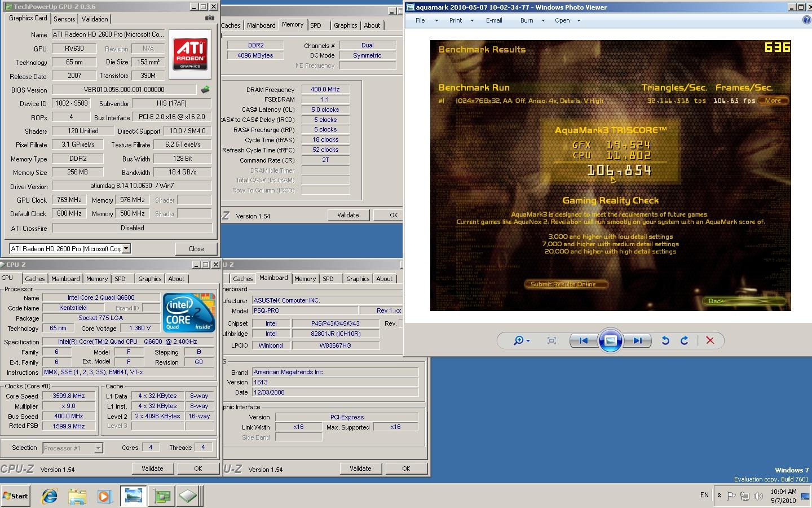Image resolution: width=812 pixels, height=508 pixels.
Task: Delete picture with red X icon
Action: click(710, 340)
